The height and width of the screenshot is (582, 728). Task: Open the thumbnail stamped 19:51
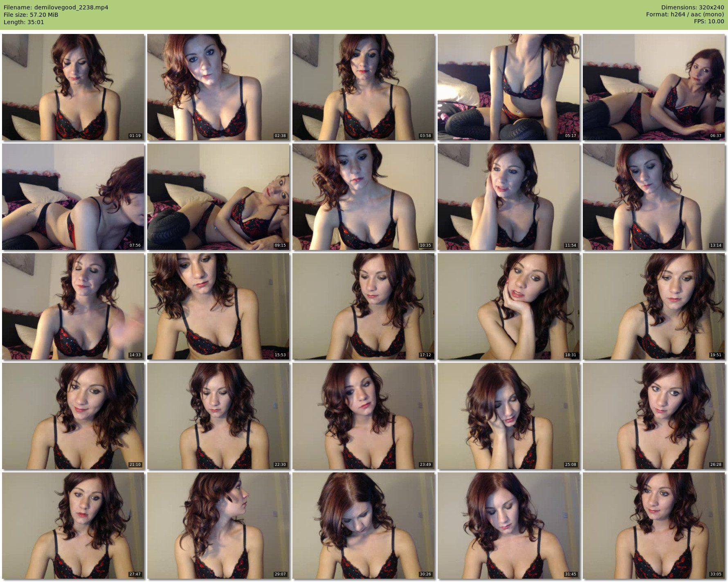pos(654,306)
